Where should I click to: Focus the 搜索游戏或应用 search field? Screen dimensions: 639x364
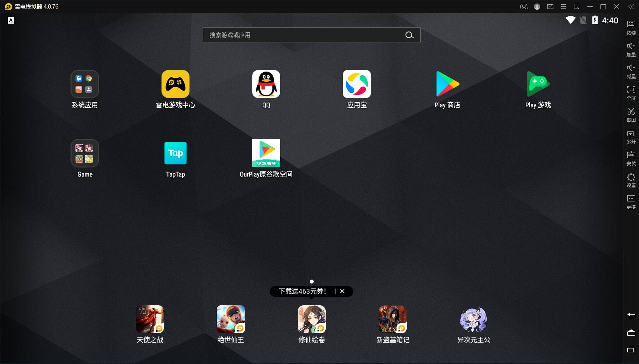312,35
